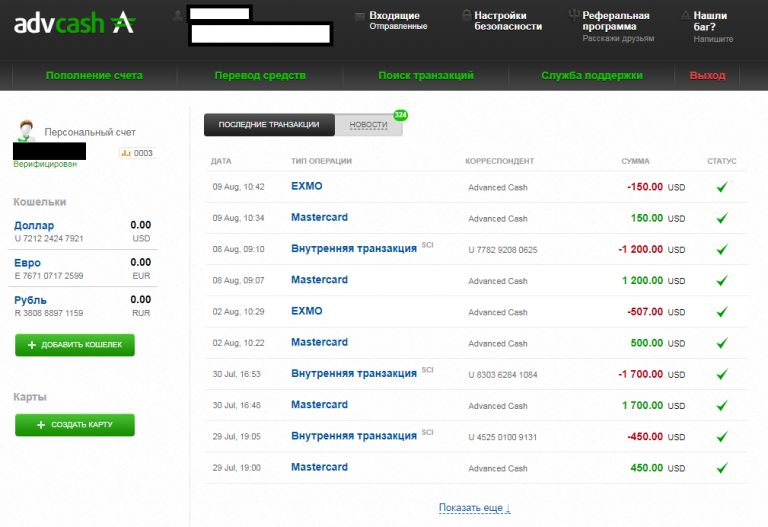The image size is (768, 527).
Task: Select the Последние транзакции tab
Action: tap(269, 125)
